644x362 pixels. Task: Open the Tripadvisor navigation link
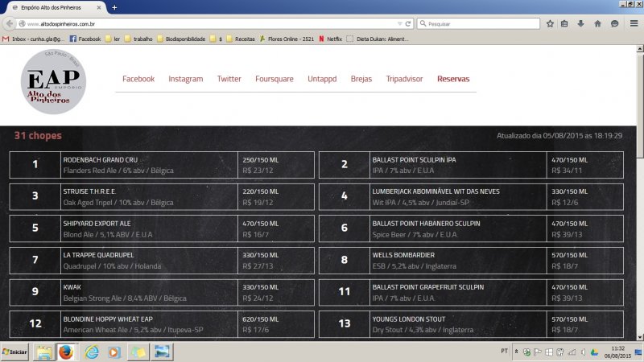(x=405, y=79)
